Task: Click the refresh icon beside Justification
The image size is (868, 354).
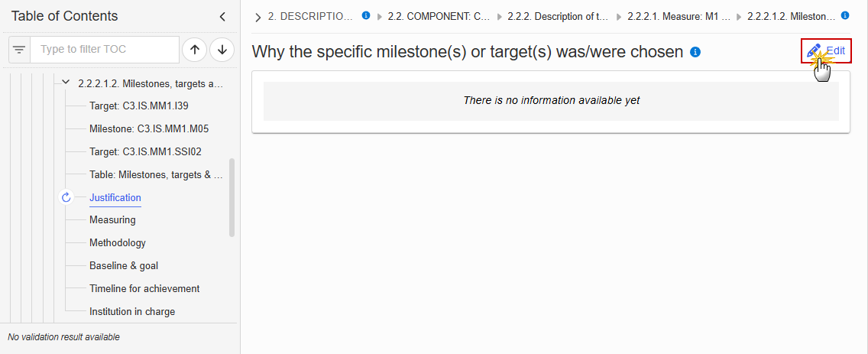Action: click(66, 197)
